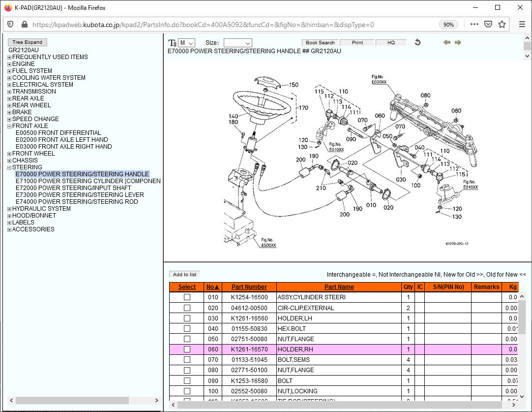The image size is (532, 412).
Task: Go to previous figure with left arrow
Action: point(447,42)
